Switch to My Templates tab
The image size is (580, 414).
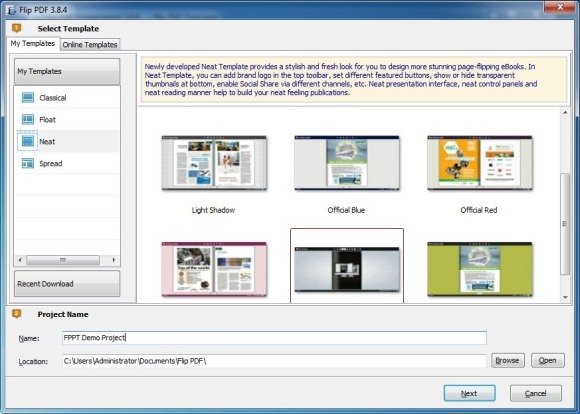(33, 44)
